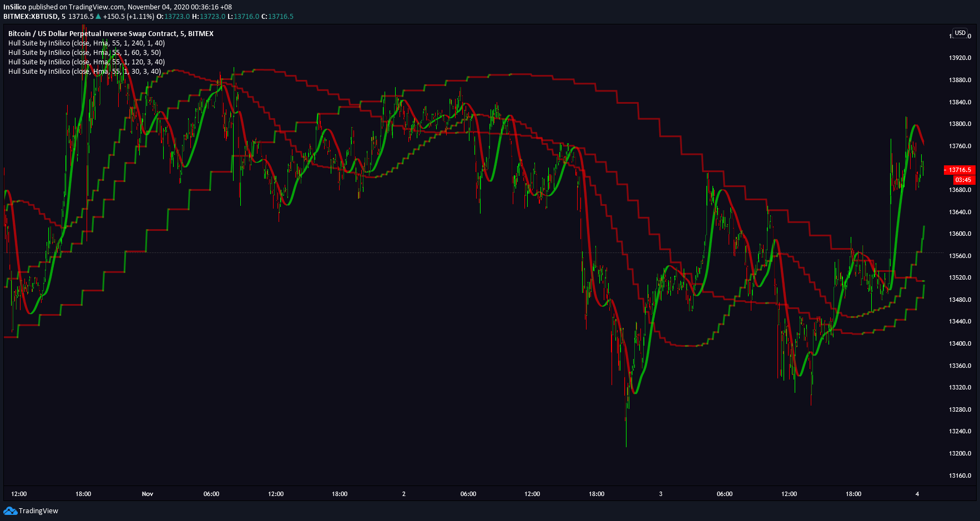The image size is (980, 521).
Task: Click the 18:00 label before day 4 marker
Action: [853, 494]
